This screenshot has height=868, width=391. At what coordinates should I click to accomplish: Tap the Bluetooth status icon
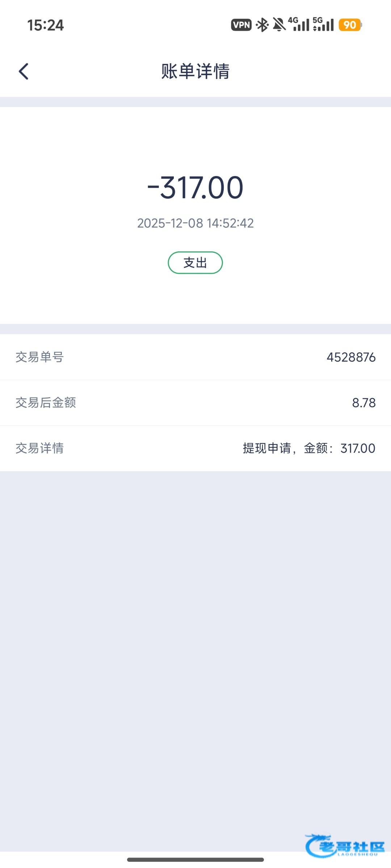(x=262, y=25)
